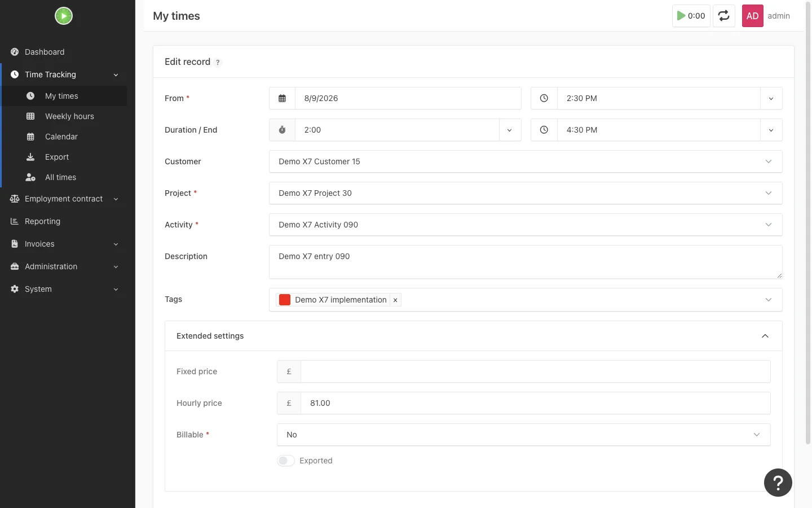Viewport: 812px width, 508px height.
Task: Click the Export download icon
Action: pos(30,157)
